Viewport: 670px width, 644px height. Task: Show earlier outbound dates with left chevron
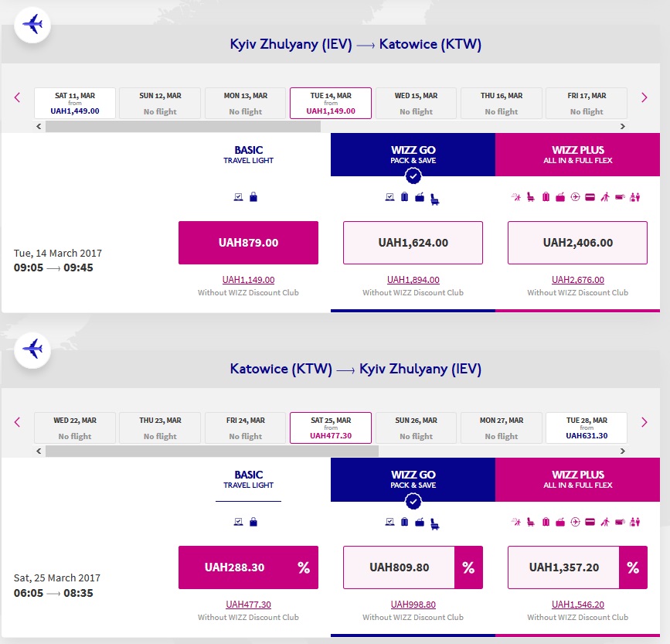[x=16, y=97]
